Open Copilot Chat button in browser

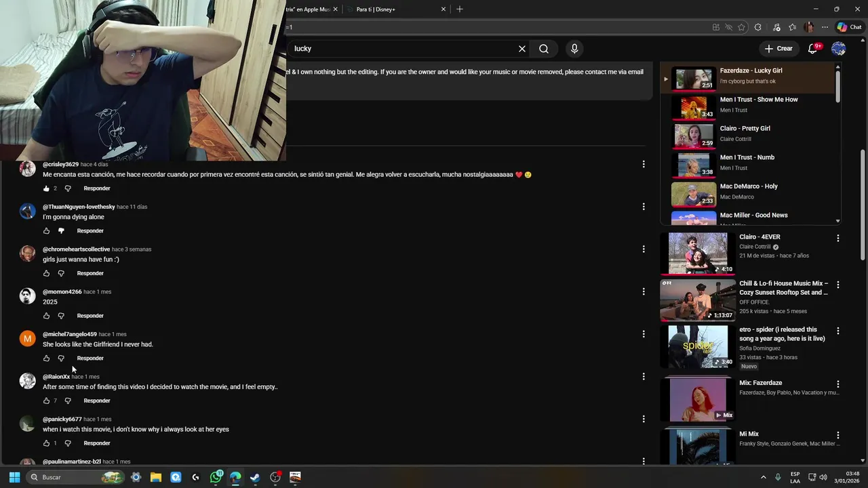coord(849,28)
